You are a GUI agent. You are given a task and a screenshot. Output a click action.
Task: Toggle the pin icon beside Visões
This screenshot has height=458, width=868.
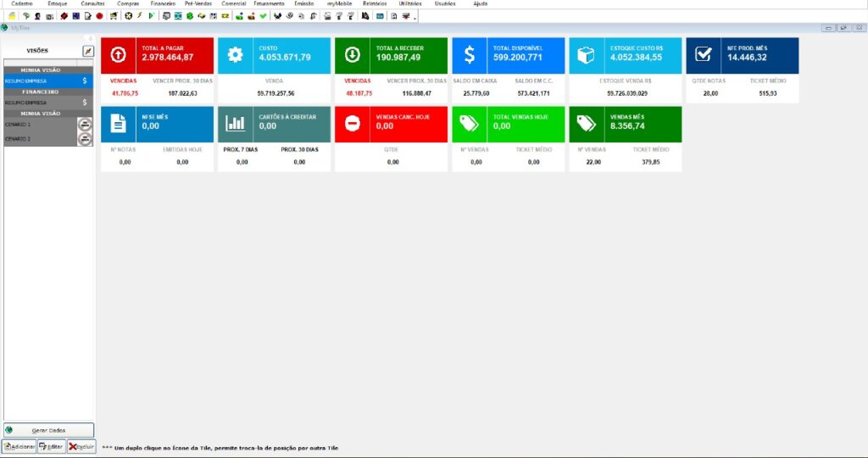pyautogui.click(x=87, y=52)
